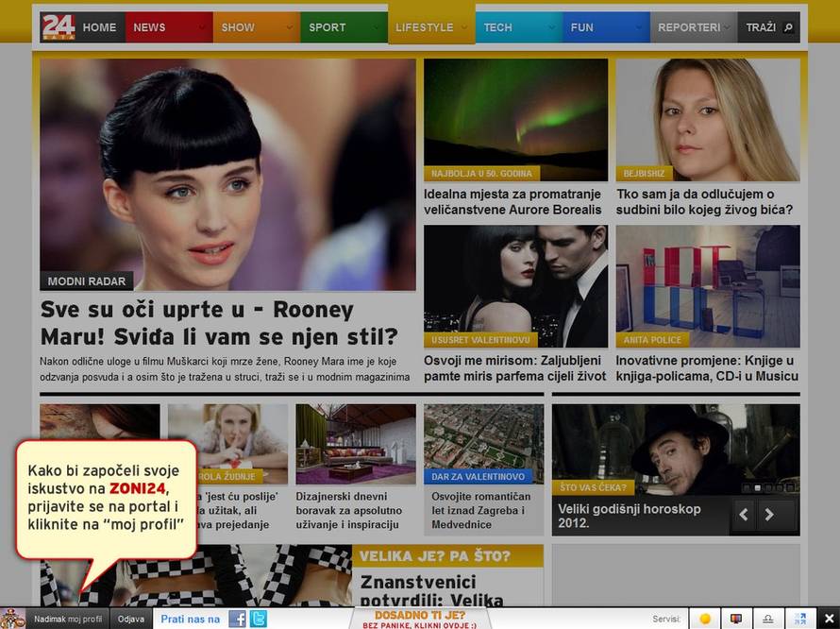Advance to the next horoscope carousel slide
This screenshot has height=629, width=840.
click(770, 515)
